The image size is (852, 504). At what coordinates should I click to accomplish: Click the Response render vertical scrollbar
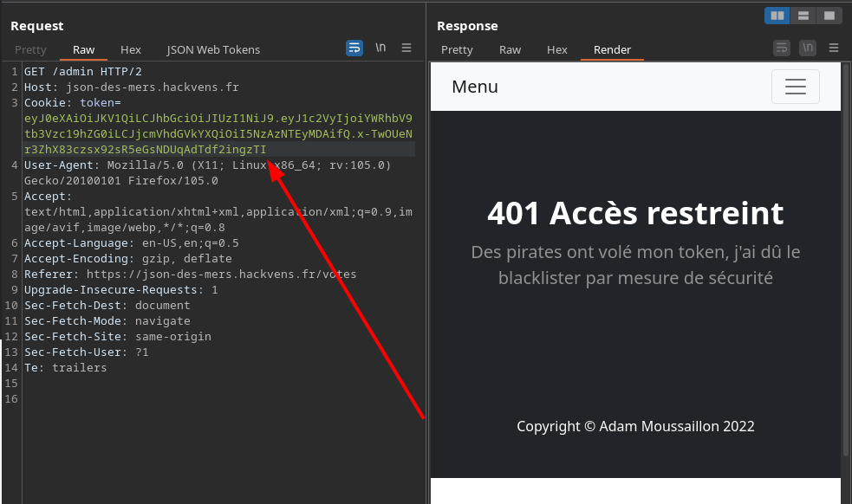tap(846, 260)
